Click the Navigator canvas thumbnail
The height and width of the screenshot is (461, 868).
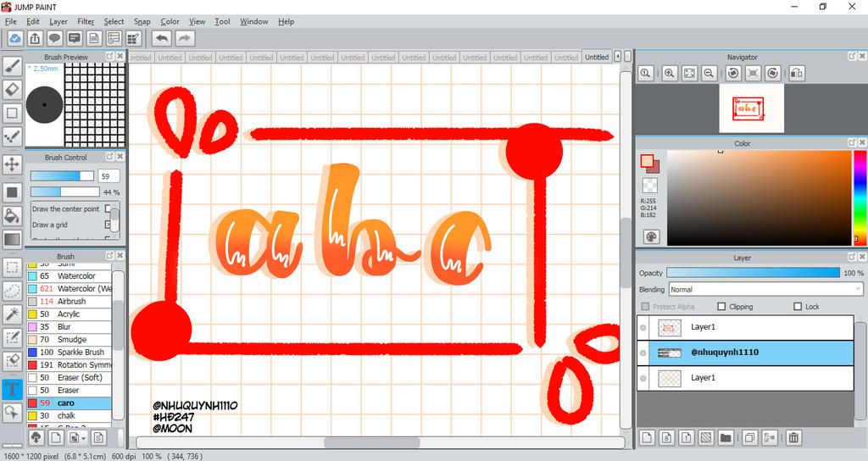(751, 108)
